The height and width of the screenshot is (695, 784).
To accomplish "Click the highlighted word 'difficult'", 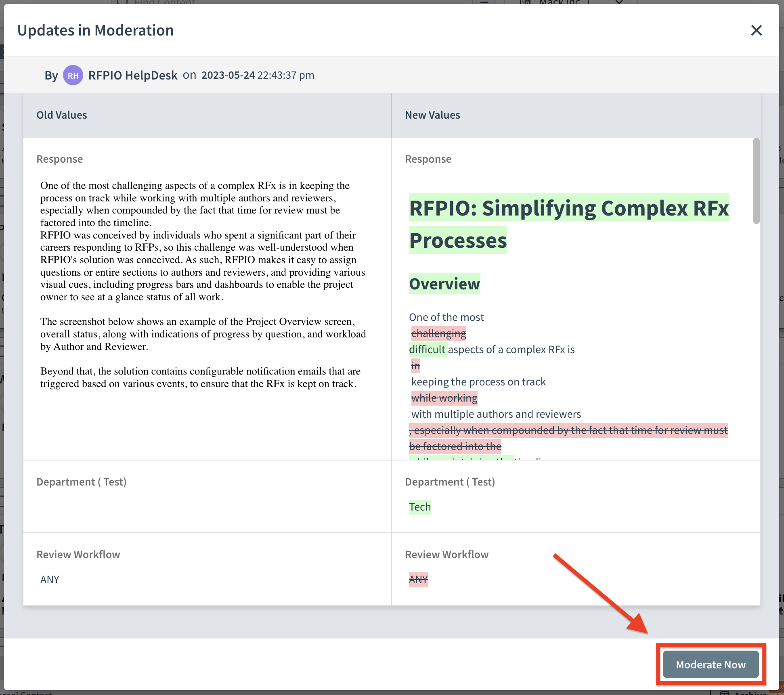I will point(428,350).
